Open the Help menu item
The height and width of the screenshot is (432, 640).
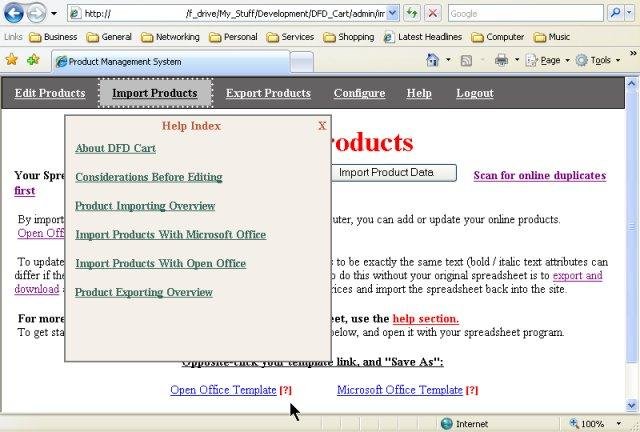(x=419, y=93)
